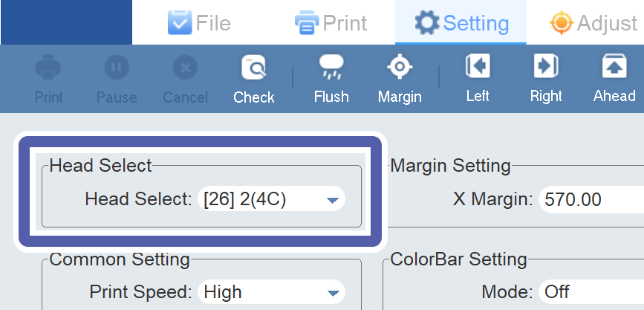This screenshot has width=644, height=310.
Task: Click the Print Speed dropdown arrow
Action: (x=332, y=292)
